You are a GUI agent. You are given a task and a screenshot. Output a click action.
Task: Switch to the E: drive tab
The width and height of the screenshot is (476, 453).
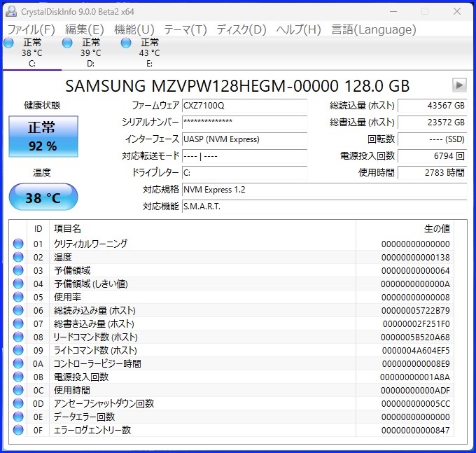coord(149,53)
